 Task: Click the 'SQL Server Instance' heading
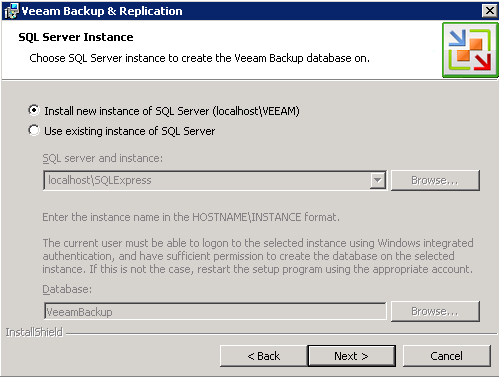[x=76, y=37]
